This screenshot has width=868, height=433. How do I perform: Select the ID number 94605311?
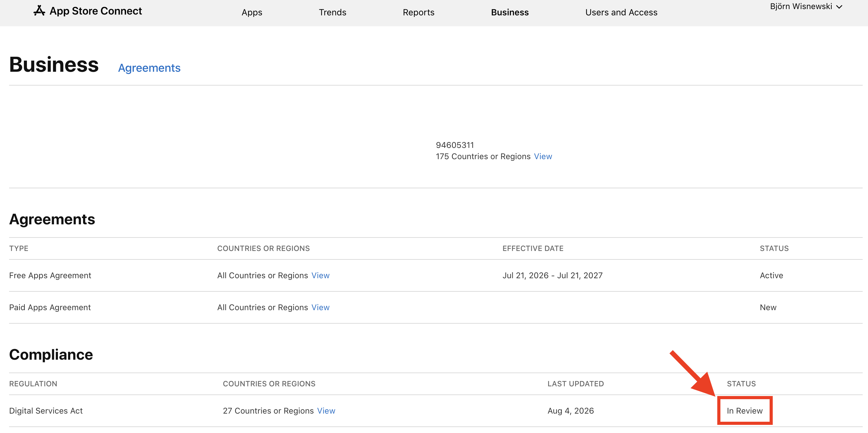coord(455,145)
